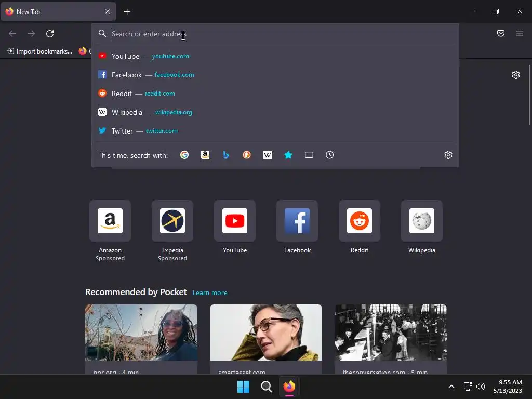Open theconversation.com Pocket story card
The image size is (532, 399).
pyautogui.click(x=391, y=339)
